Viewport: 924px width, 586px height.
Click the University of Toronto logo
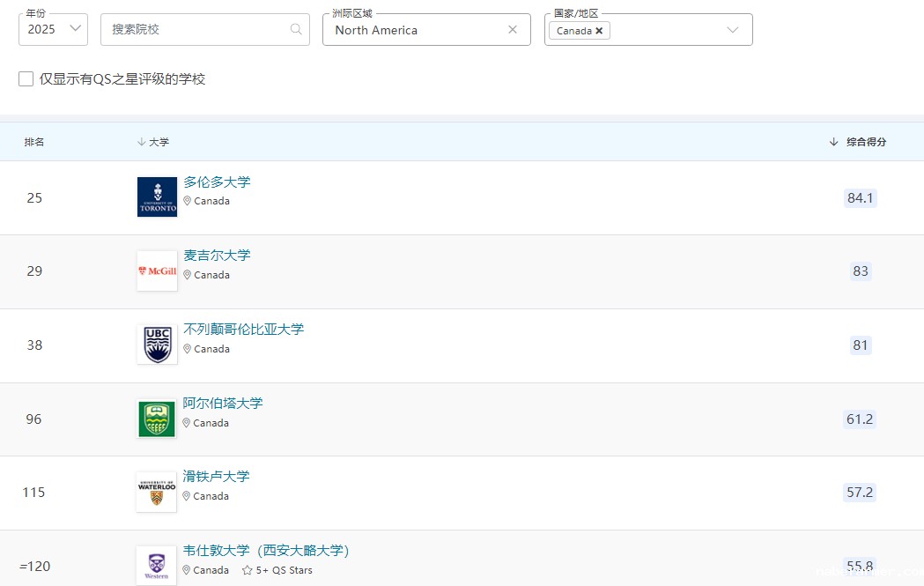(x=156, y=197)
